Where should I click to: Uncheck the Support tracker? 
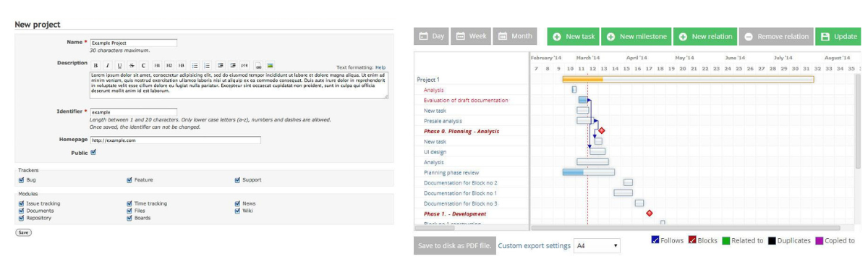click(x=237, y=179)
